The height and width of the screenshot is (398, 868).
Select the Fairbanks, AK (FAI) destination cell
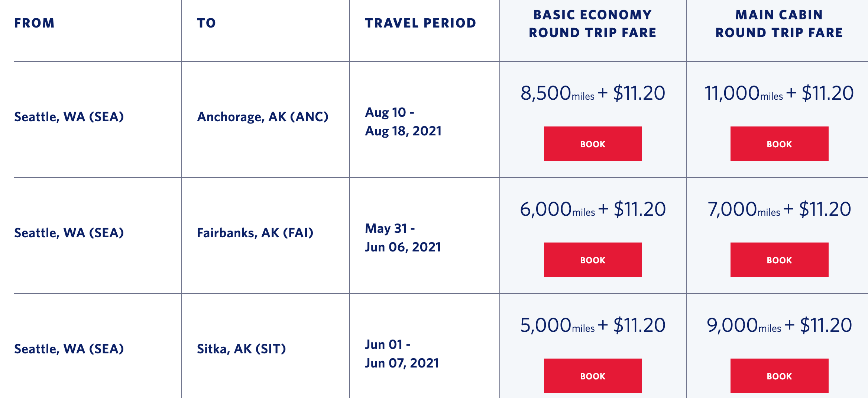(x=255, y=233)
